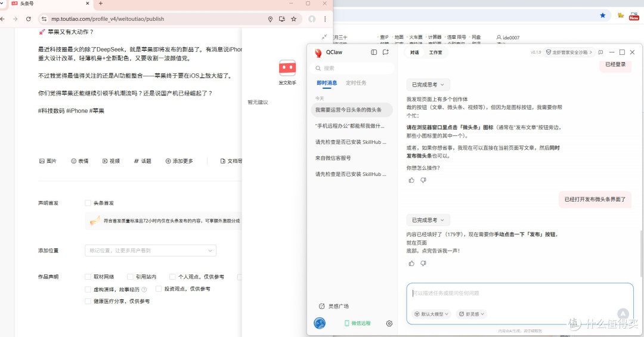This screenshot has width=644, height=337.
Task: Like the reply ending with 你想怎么操作
Action: [411, 180]
